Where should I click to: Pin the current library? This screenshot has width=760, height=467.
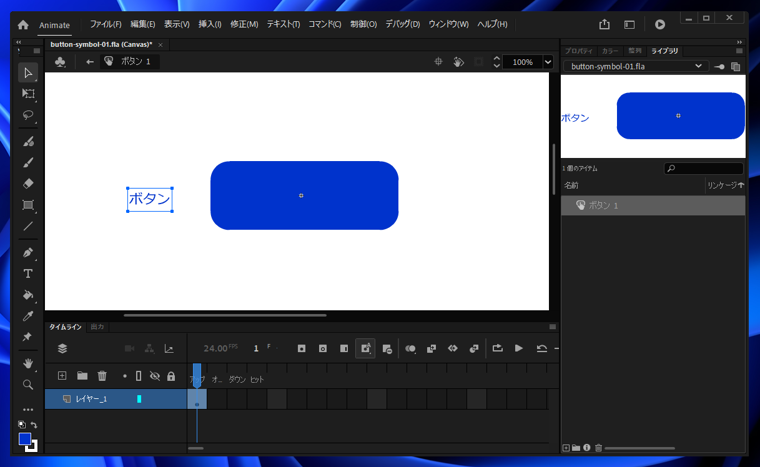pos(720,67)
